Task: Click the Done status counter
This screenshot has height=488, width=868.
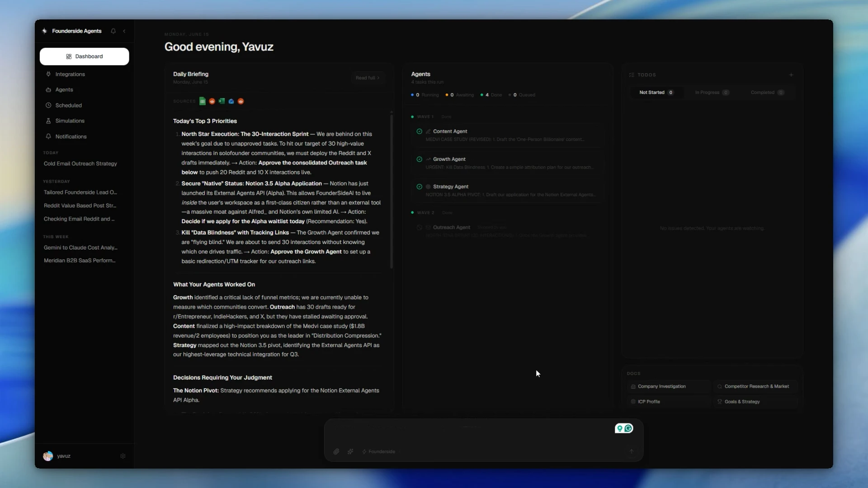Action: [x=491, y=95]
